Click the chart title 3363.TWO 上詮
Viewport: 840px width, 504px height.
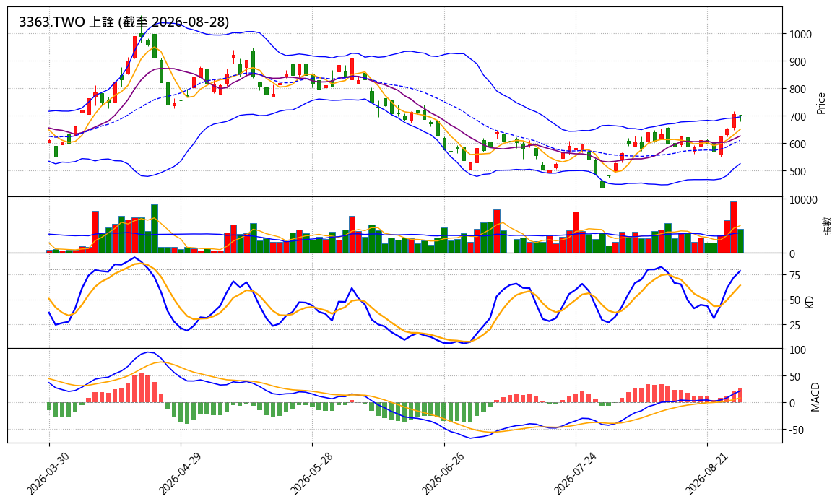pyautogui.click(x=124, y=22)
